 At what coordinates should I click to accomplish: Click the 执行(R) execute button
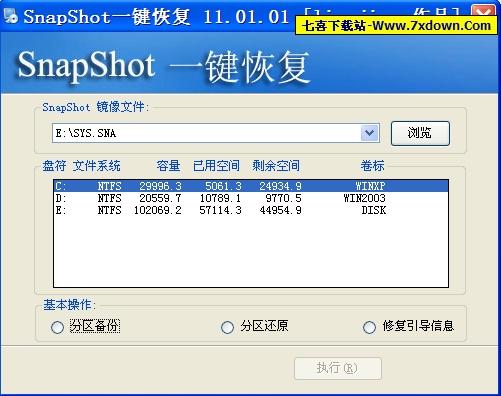pos(338,368)
